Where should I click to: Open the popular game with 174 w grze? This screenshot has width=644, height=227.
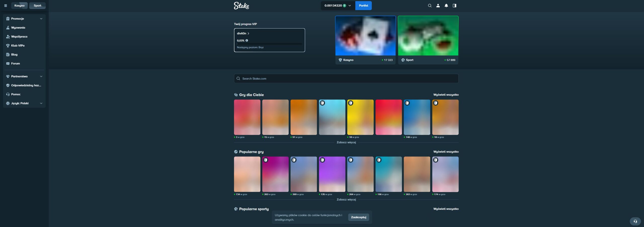pyautogui.click(x=445, y=174)
